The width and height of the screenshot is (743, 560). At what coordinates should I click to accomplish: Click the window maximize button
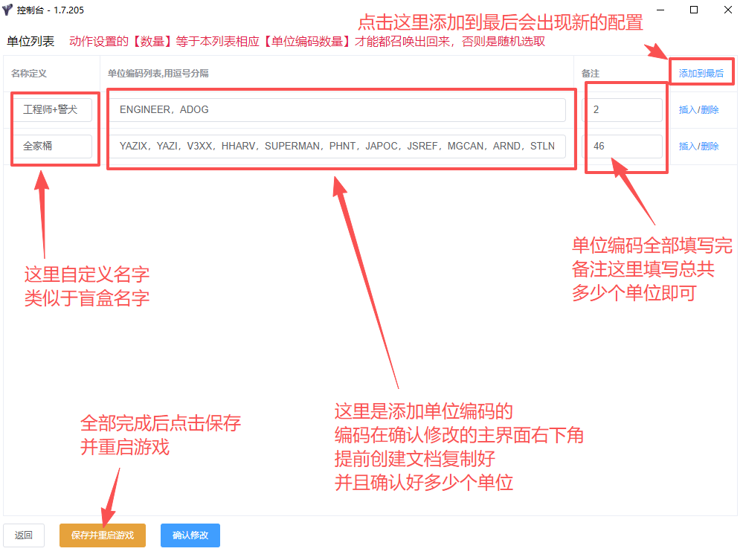click(x=695, y=10)
